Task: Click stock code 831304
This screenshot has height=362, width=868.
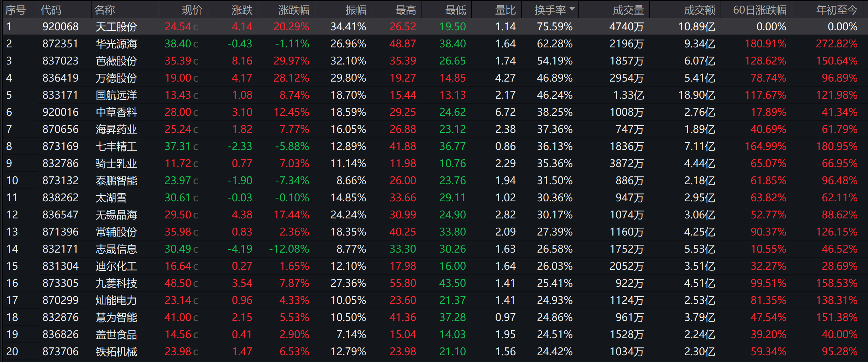Action: tap(61, 266)
